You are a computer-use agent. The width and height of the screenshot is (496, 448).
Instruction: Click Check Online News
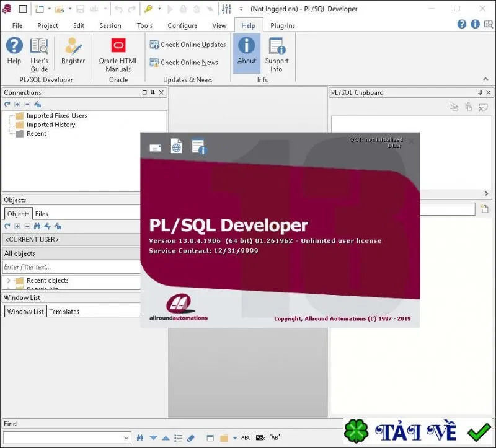(x=184, y=63)
